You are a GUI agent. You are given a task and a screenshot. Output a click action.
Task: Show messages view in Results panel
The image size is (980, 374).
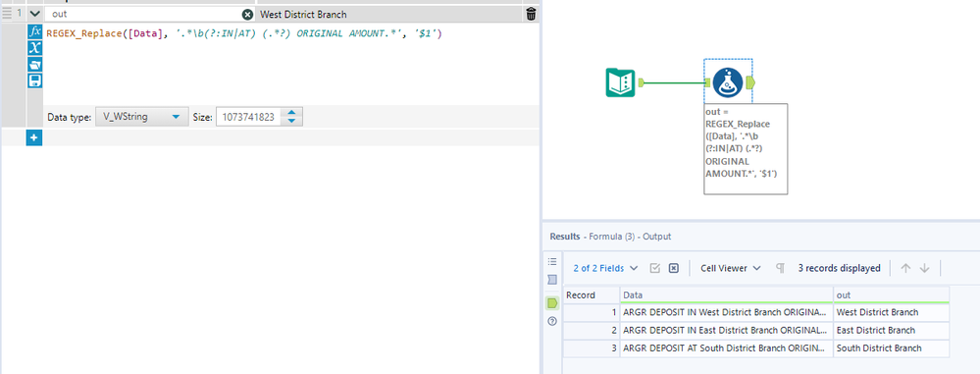[x=552, y=261]
